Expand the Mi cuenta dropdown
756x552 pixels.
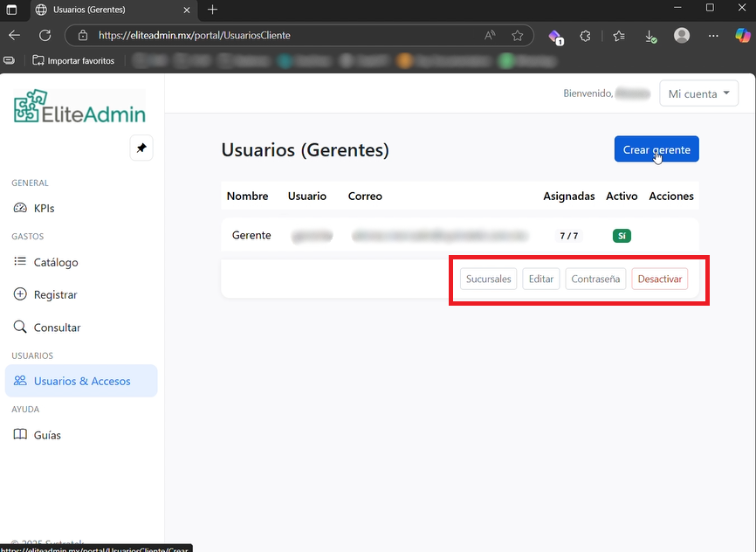[x=698, y=93]
